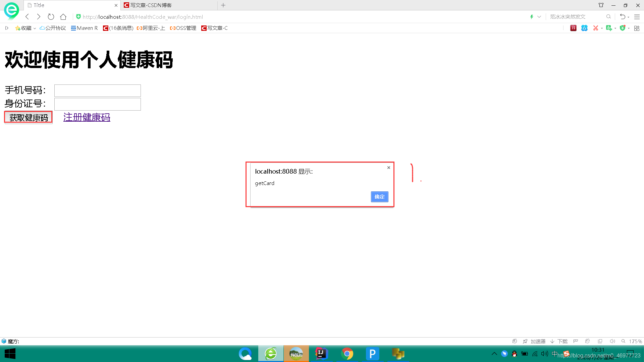Open the 公开协议 bookmark
This screenshot has height=362, width=644.
(53, 28)
